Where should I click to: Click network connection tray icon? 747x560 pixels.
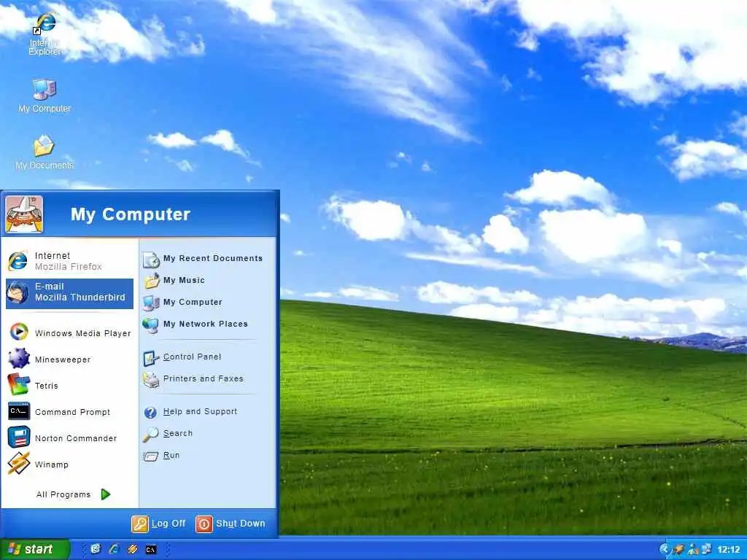pos(706,550)
